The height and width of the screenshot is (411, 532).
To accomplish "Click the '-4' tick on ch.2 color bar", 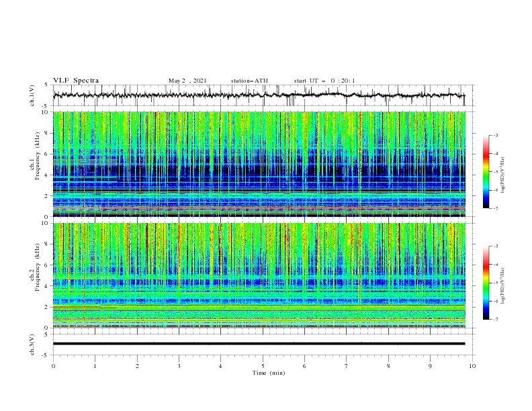I will [495, 265].
